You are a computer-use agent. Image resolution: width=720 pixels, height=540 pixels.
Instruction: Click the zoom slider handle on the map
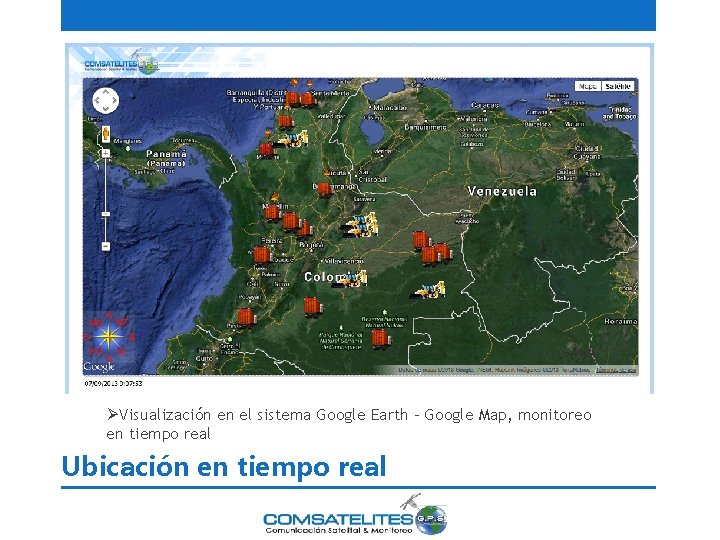point(106,214)
